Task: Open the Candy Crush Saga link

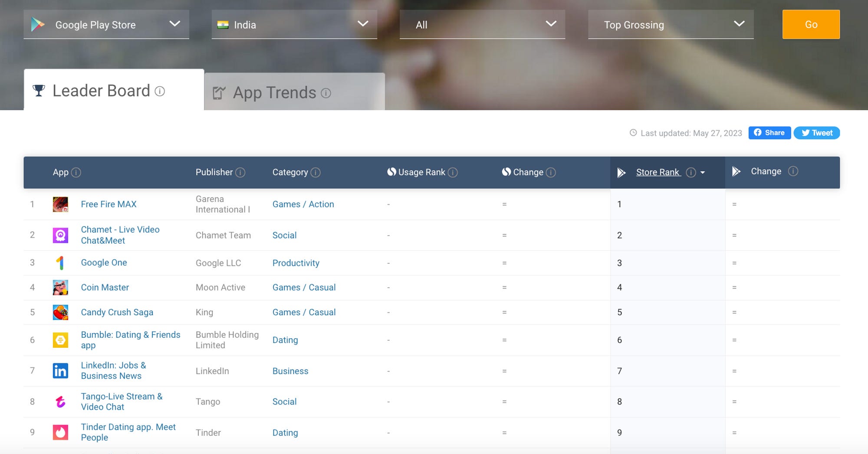Action: [x=117, y=312]
